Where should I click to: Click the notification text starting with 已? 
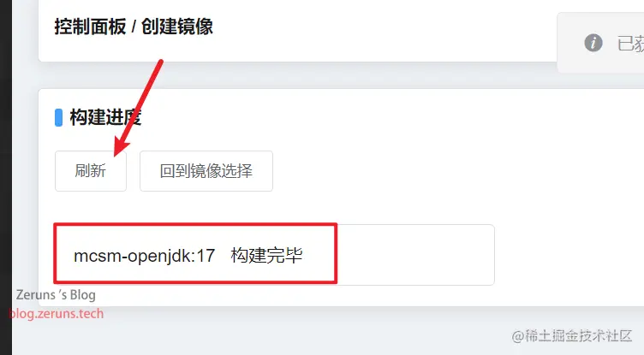[630, 43]
